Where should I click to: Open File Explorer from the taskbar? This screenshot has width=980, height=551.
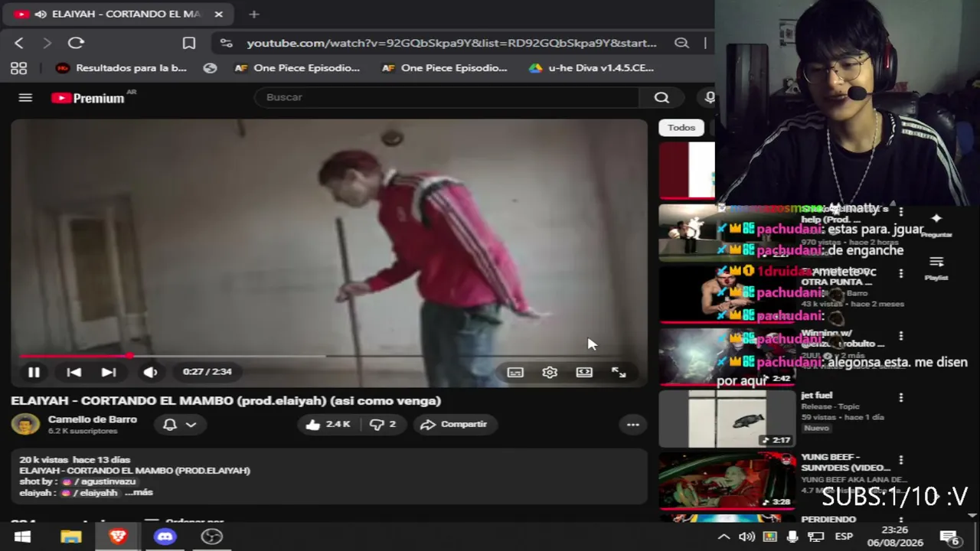point(70,536)
